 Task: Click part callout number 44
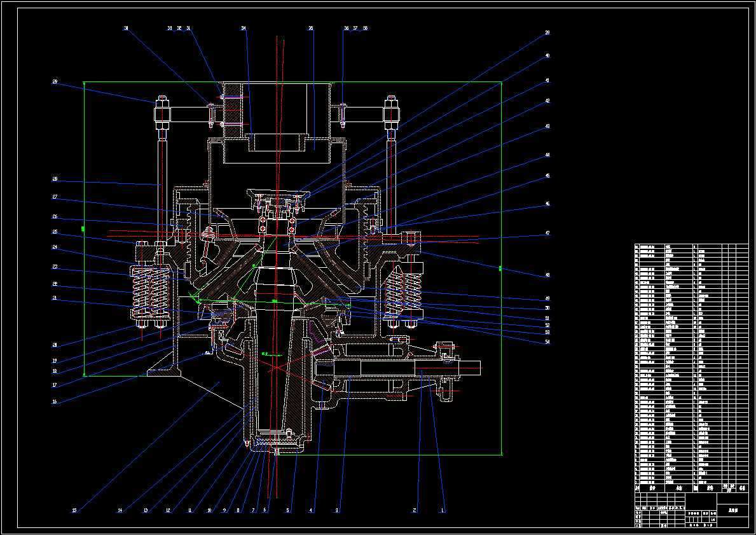click(547, 155)
